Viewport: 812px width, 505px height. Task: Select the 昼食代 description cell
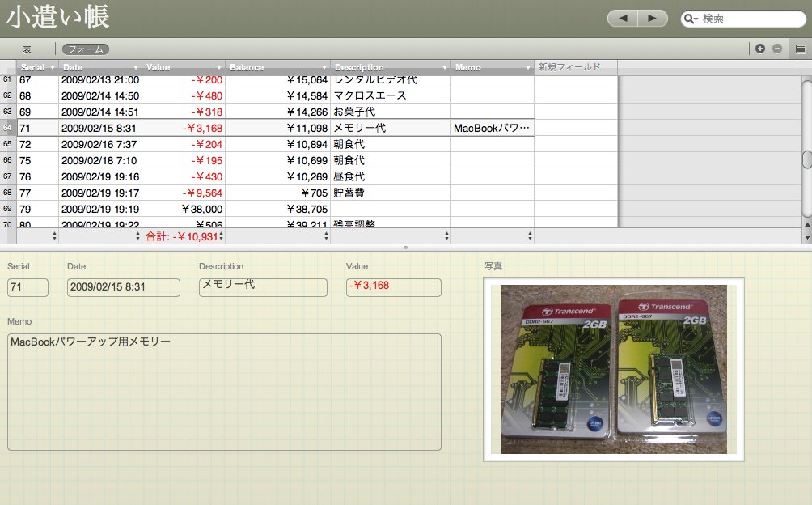pyautogui.click(x=391, y=176)
